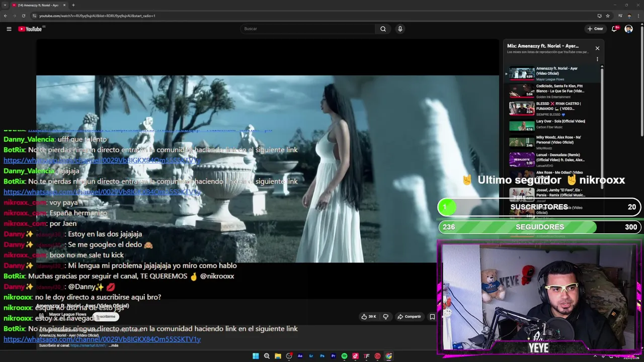The height and width of the screenshot is (362, 644).
Task: Click the browser back arrow
Action: click(6, 16)
